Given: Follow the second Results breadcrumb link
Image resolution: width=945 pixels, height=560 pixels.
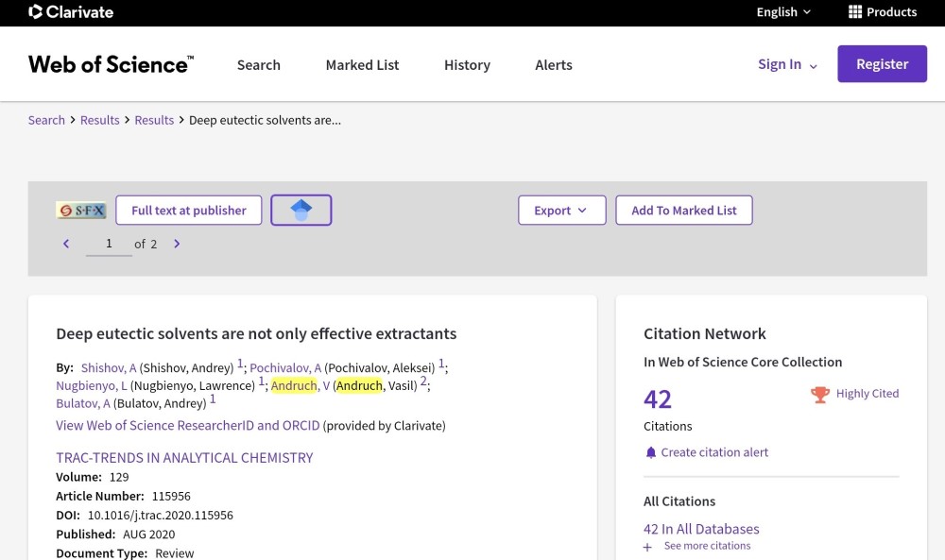Looking at the screenshot, I should click(x=154, y=120).
